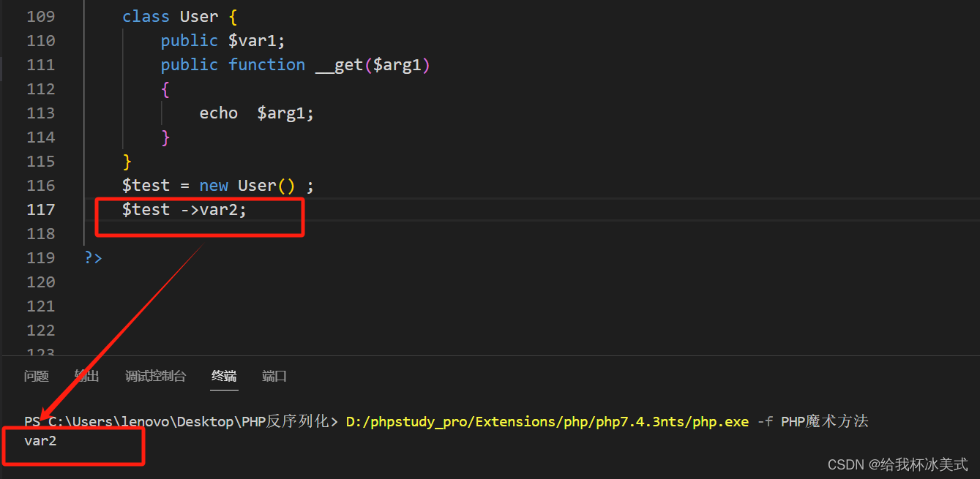The width and height of the screenshot is (980, 479).
Task: Click the ?> PHP closing tag
Action: (92, 257)
